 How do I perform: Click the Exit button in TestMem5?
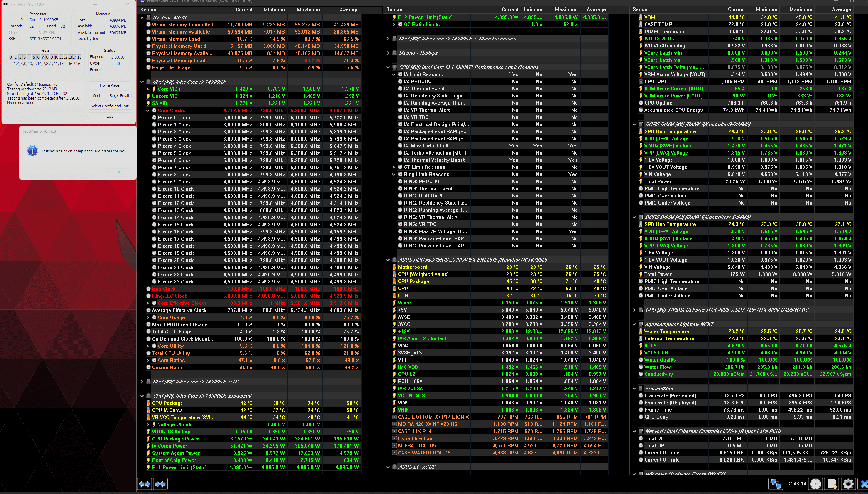110,116
